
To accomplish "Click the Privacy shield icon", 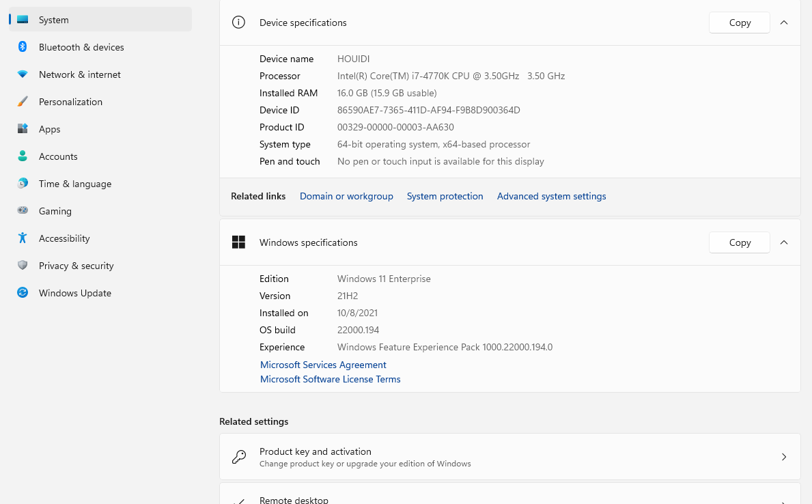I will 23,266.
